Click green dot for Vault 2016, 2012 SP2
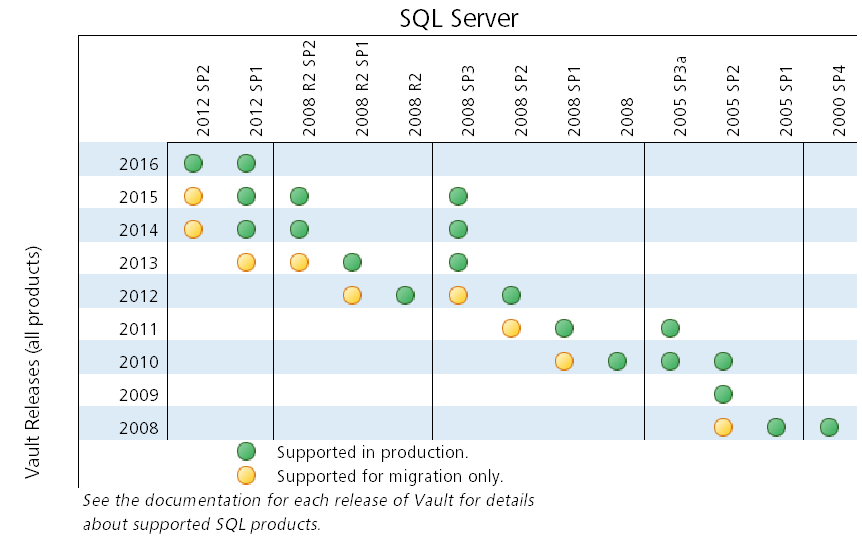This screenshot has width=862, height=557. [x=193, y=163]
